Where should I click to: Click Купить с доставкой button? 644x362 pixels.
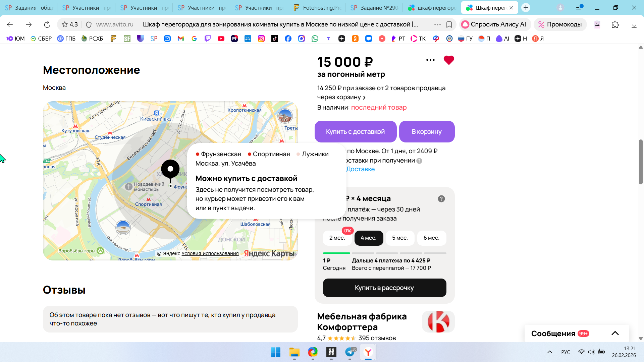(x=355, y=132)
